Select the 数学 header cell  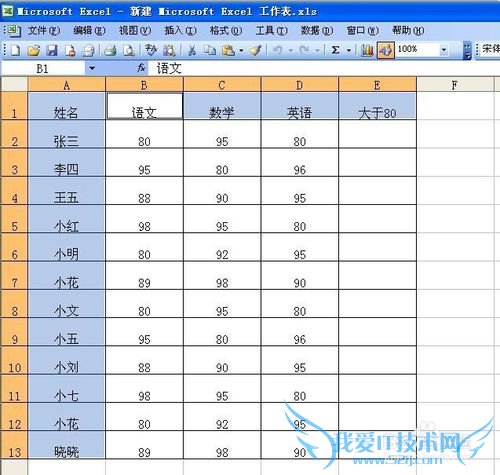[x=222, y=106]
